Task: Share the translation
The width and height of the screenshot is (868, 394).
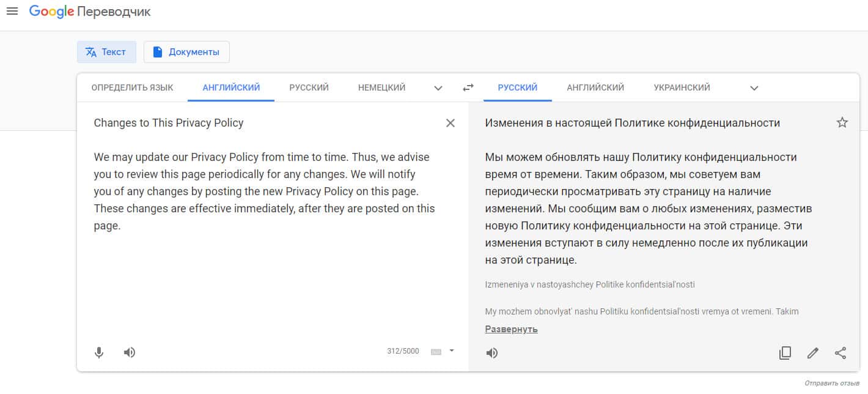Action: 840,353
